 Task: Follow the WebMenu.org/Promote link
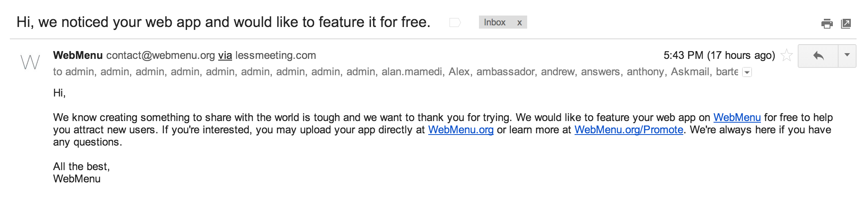click(629, 130)
